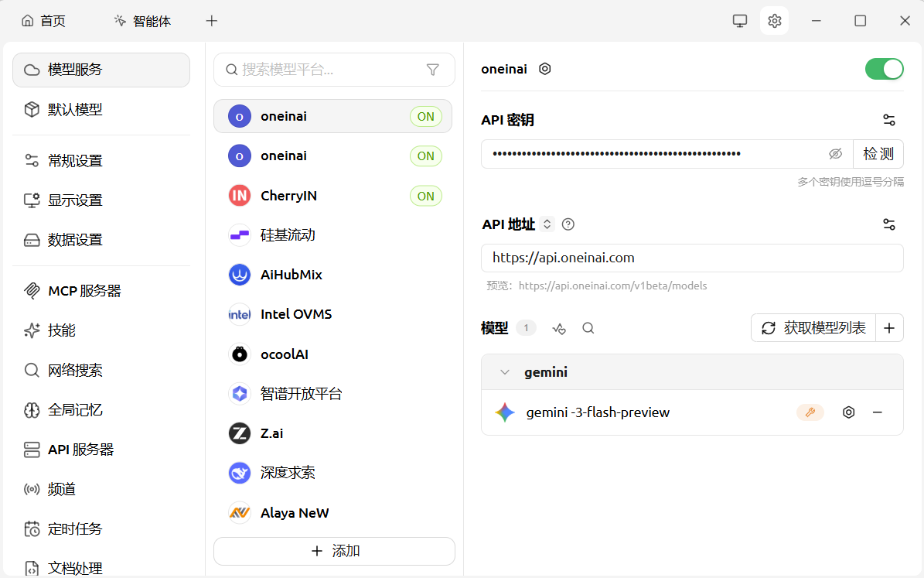Open 数据设置 page
The width and height of the screenshot is (924, 578).
(x=101, y=240)
